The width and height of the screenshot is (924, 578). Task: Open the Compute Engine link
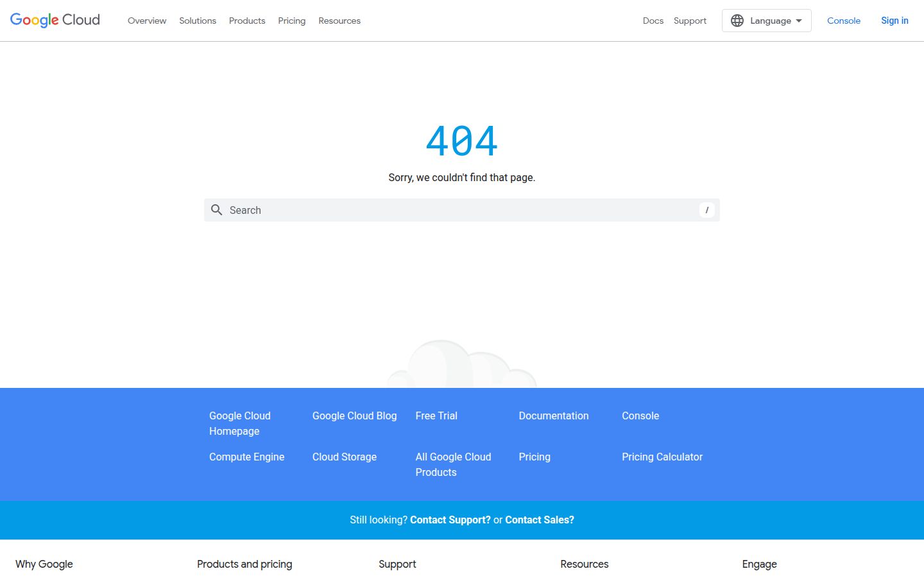coord(246,457)
